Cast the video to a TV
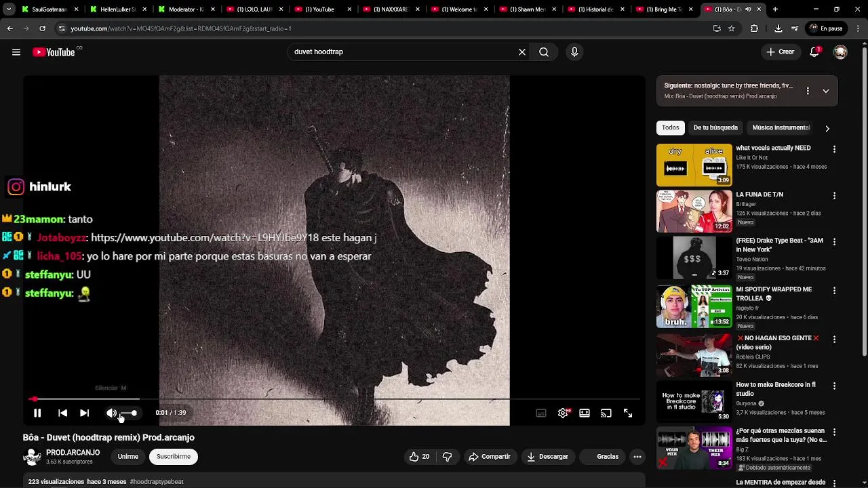Image resolution: width=868 pixels, height=488 pixels. 606,413
